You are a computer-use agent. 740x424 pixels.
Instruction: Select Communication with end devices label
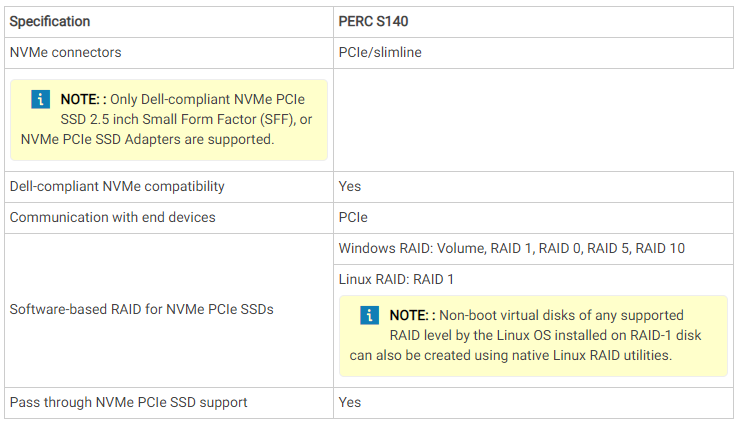112,217
